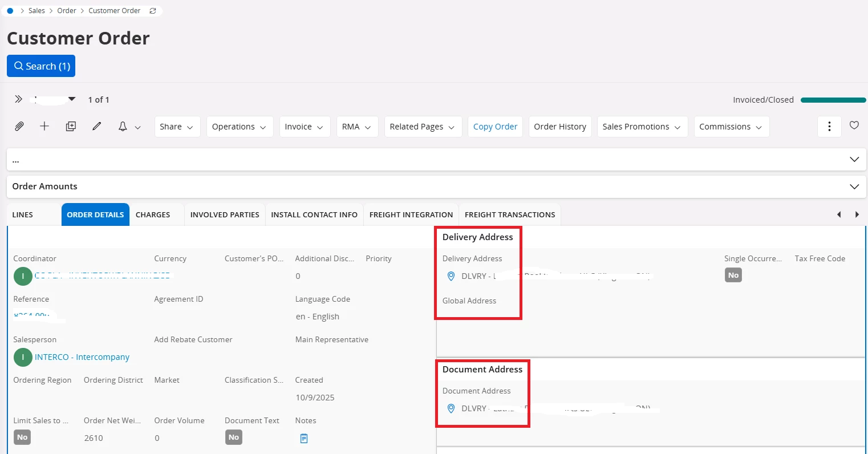Viewport: 868px width, 454px height.
Task: Click the Salesperson avatar icon
Action: 23,357
